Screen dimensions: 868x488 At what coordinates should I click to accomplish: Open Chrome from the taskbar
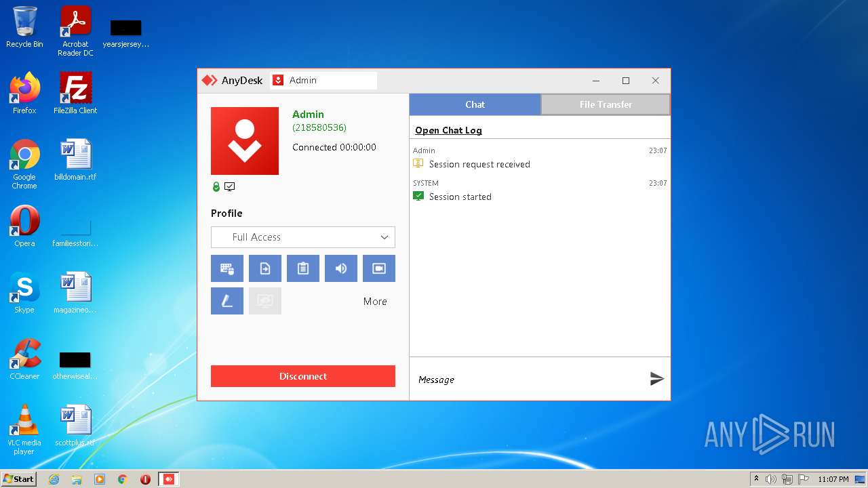click(x=123, y=479)
